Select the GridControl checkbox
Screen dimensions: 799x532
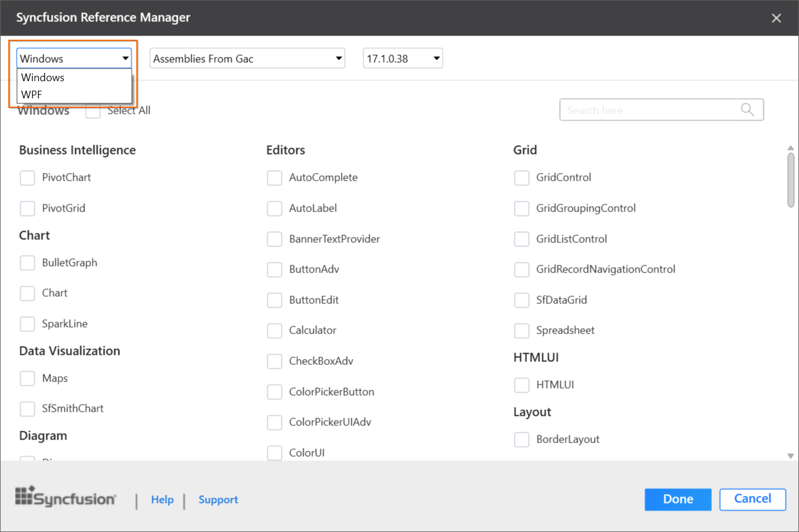click(522, 178)
